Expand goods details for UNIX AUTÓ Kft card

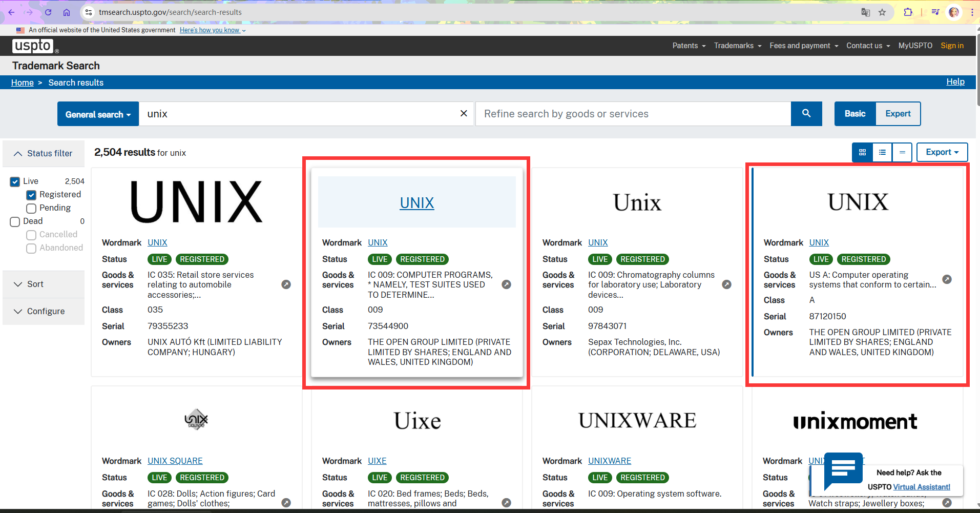[x=286, y=284]
